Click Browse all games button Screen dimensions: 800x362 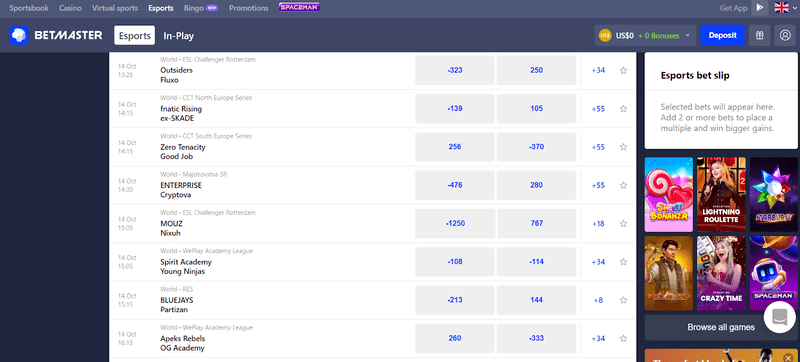pos(720,327)
